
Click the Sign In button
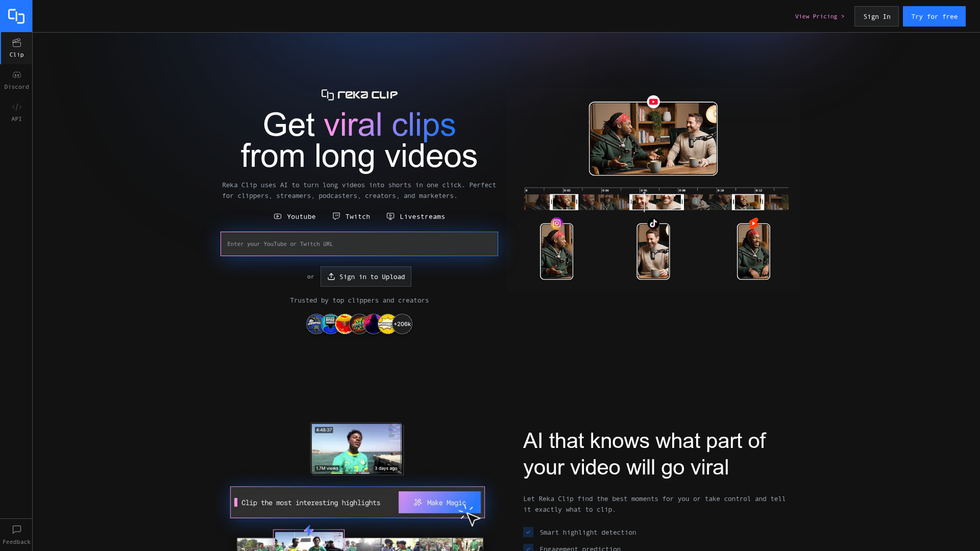[x=876, y=16]
